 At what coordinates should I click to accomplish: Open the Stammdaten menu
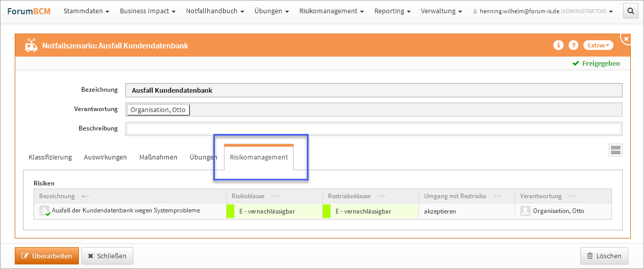87,11
